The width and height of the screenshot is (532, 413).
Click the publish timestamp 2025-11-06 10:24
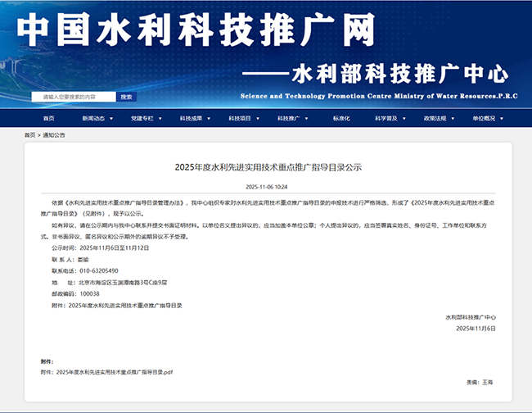[267, 187]
